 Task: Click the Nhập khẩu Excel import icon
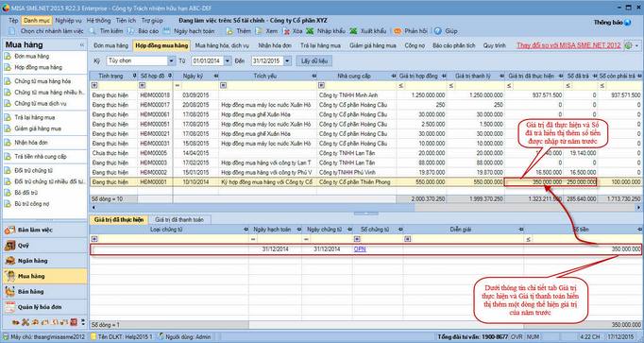(310, 31)
